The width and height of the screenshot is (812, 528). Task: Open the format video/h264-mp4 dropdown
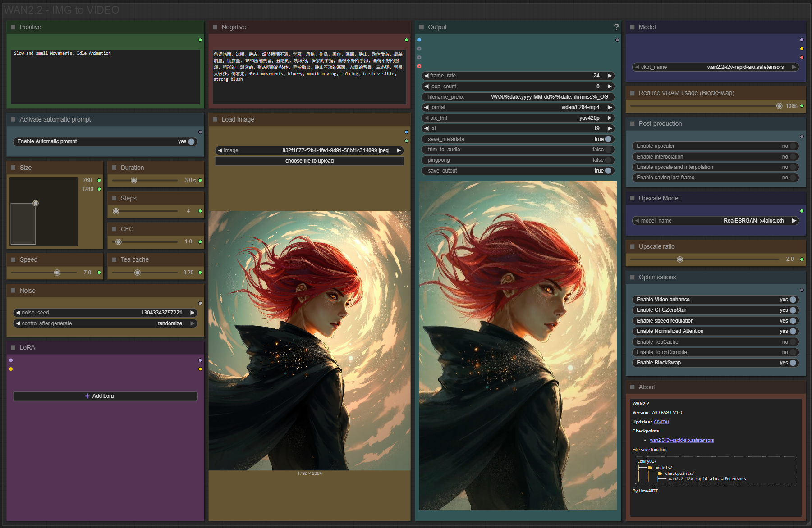(x=518, y=107)
